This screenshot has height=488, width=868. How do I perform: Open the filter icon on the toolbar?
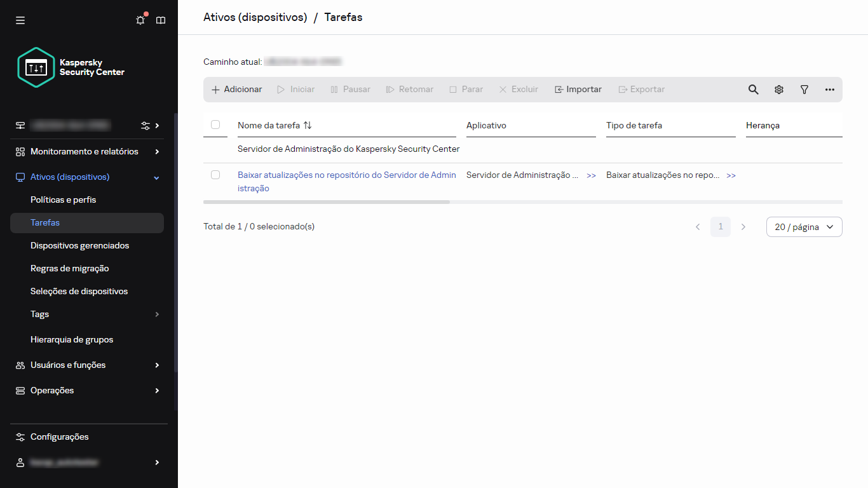pos(804,90)
